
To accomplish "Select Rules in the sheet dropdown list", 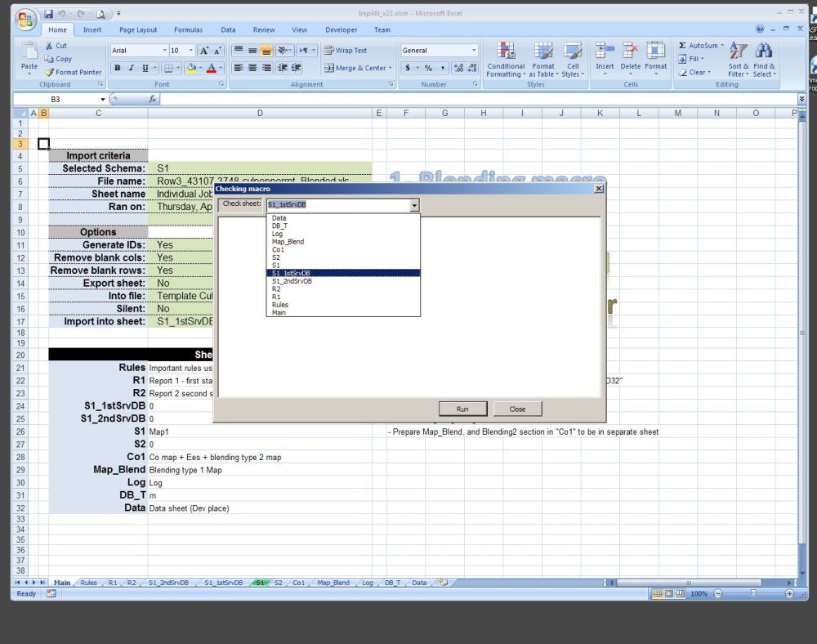I will 279,305.
